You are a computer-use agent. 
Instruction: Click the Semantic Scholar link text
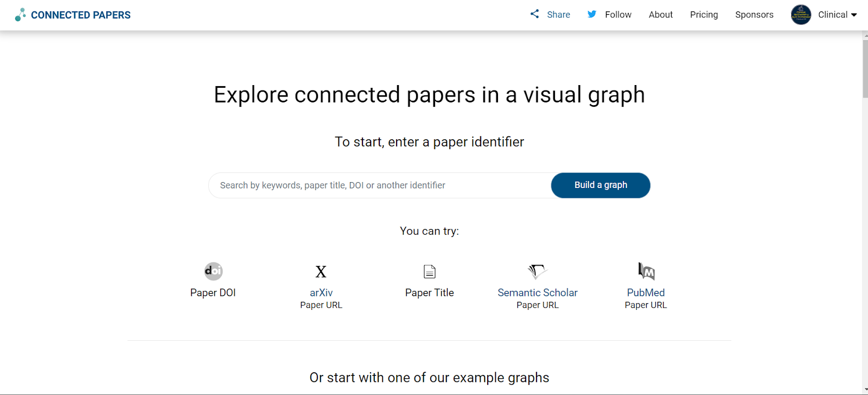pyautogui.click(x=538, y=293)
